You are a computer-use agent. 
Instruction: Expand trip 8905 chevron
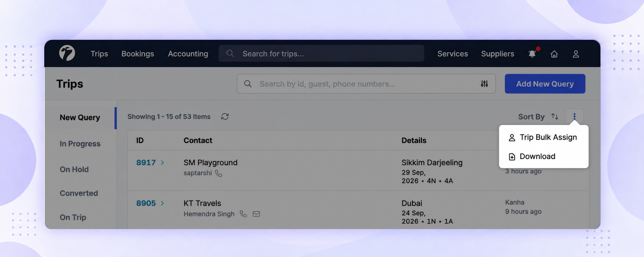162,203
